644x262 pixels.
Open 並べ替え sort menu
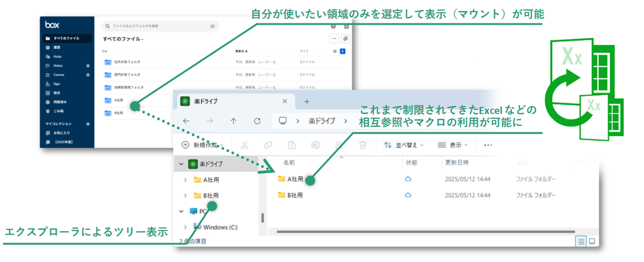pos(404,145)
